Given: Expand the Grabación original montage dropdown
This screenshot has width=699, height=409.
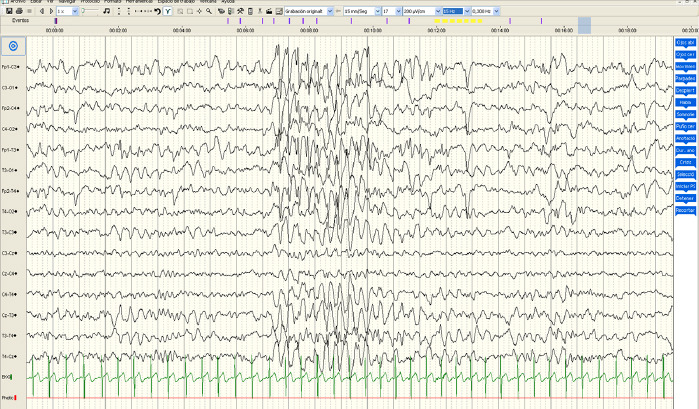Looking at the screenshot, I should pyautogui.click(x=332, y=11).
